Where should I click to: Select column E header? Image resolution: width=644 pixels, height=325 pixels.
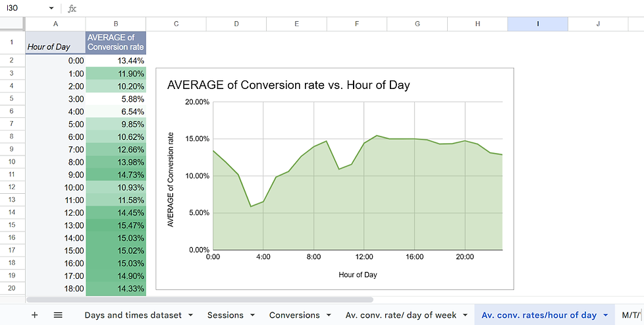point(296,24)
